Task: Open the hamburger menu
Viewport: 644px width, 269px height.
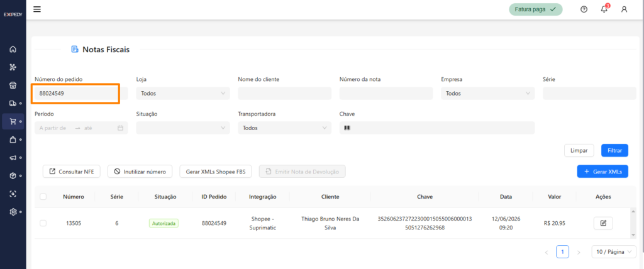Action: tap(37, 9)
